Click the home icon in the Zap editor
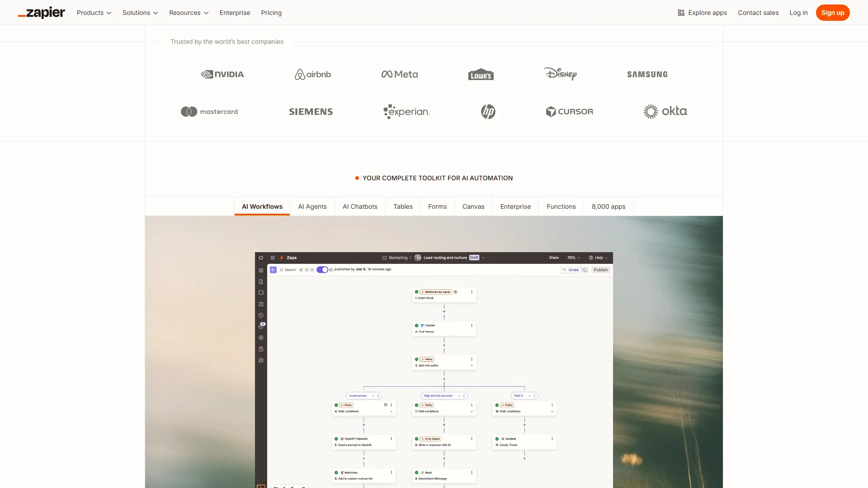This screenshot has height=488, width=868. (x=261, y=258)
